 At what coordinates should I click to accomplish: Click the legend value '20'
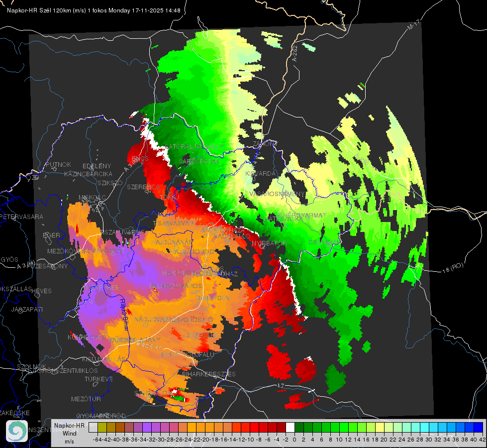point(384,440)
